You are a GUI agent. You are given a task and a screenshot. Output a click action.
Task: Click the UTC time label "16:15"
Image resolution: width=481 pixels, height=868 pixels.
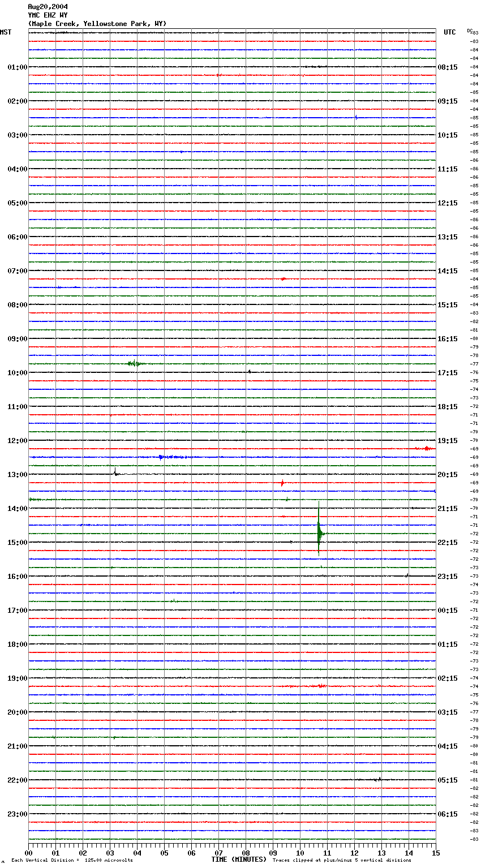pyautogui.click(x=448, y=339)
